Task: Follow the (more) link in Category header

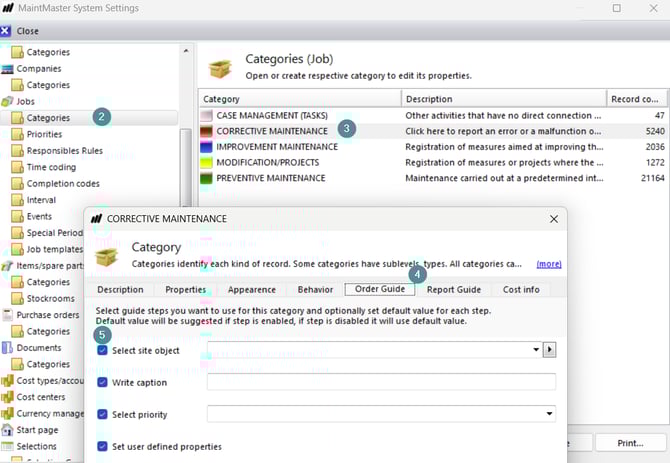Action: [x=548, y=264]
